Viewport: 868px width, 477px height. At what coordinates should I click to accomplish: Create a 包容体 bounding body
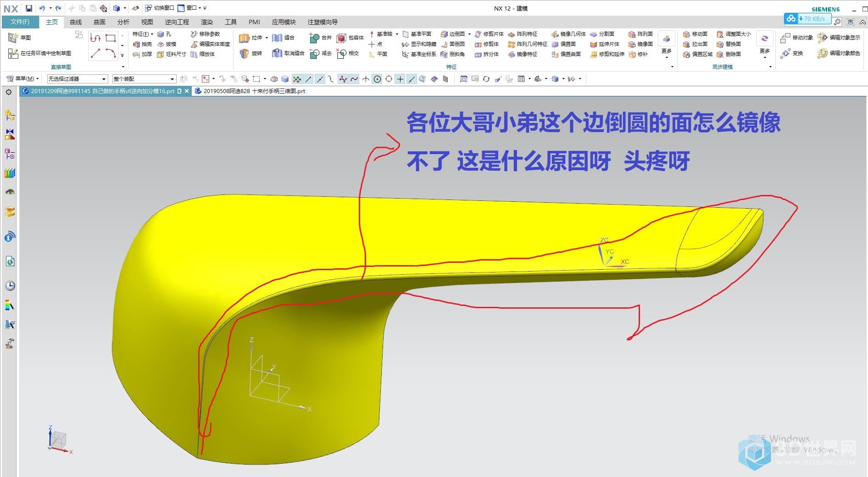[x=350, y=38]
